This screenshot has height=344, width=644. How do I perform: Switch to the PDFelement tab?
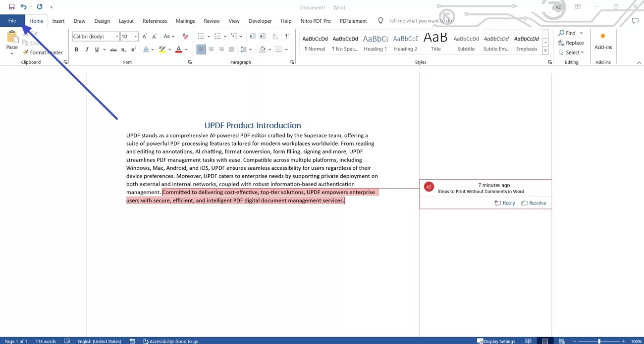tap(353, 21)
